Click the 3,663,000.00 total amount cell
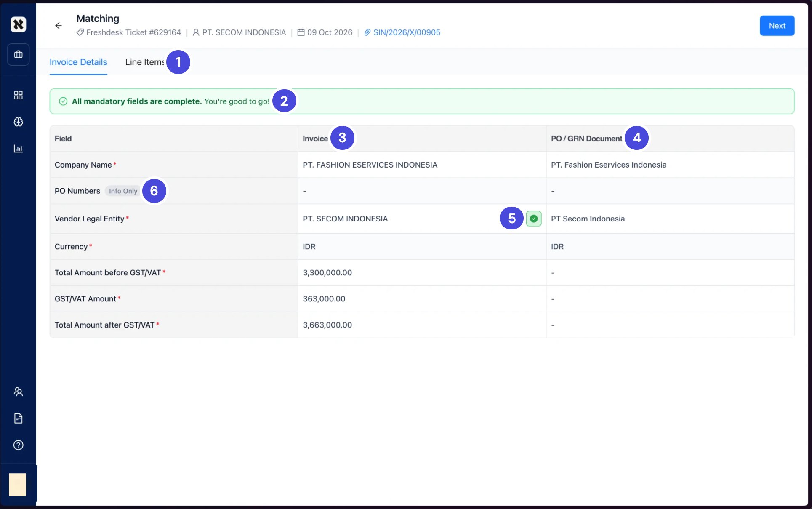Screen dimensions: 812x509 (422, 325)
